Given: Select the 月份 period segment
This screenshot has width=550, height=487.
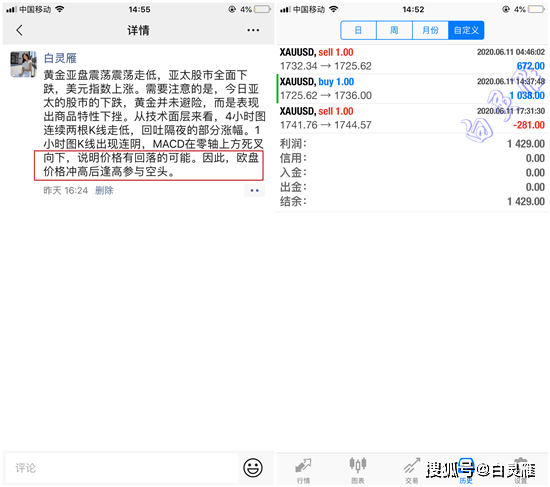Looking at the screenshot, I should tap(430, 30).
